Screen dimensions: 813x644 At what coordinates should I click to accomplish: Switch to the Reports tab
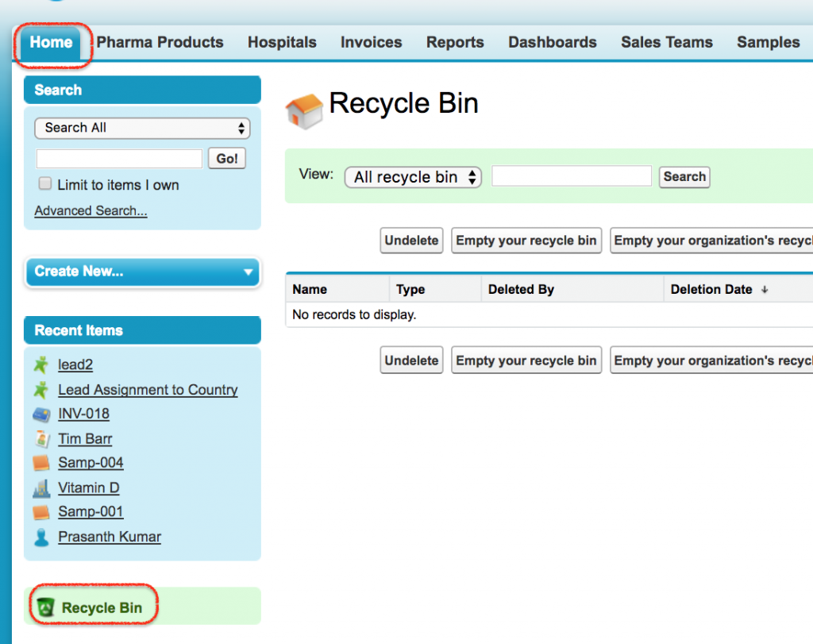point(455,42)
